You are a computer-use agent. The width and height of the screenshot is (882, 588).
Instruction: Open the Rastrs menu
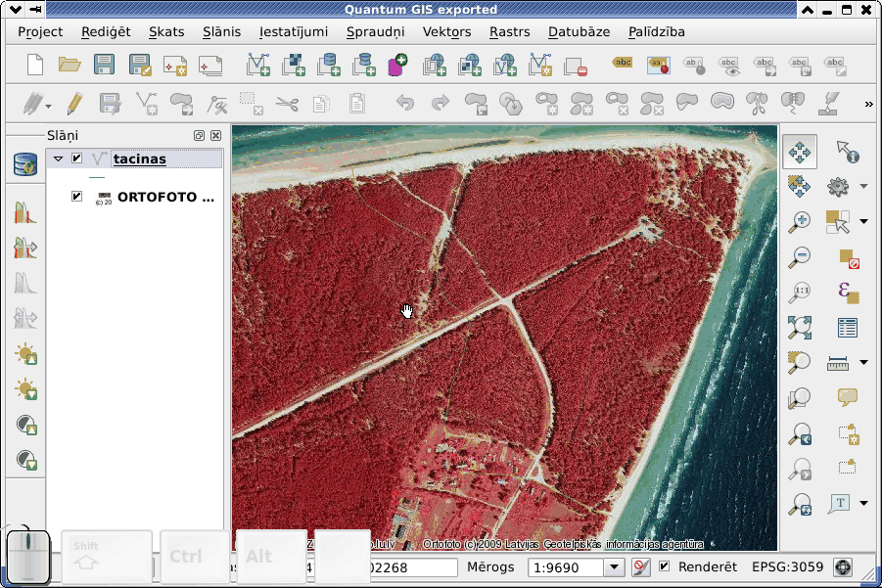[x=510, y=32]
